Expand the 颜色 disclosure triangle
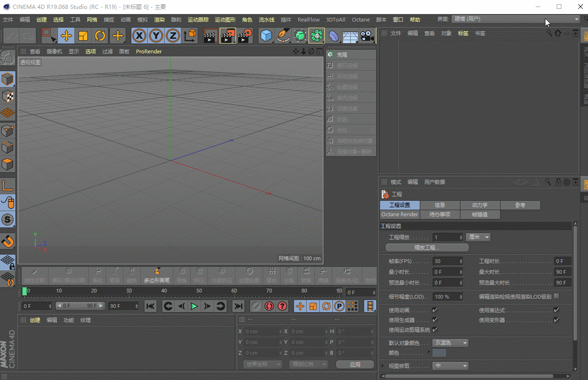 pyautogui.click(x=429, y=352)
